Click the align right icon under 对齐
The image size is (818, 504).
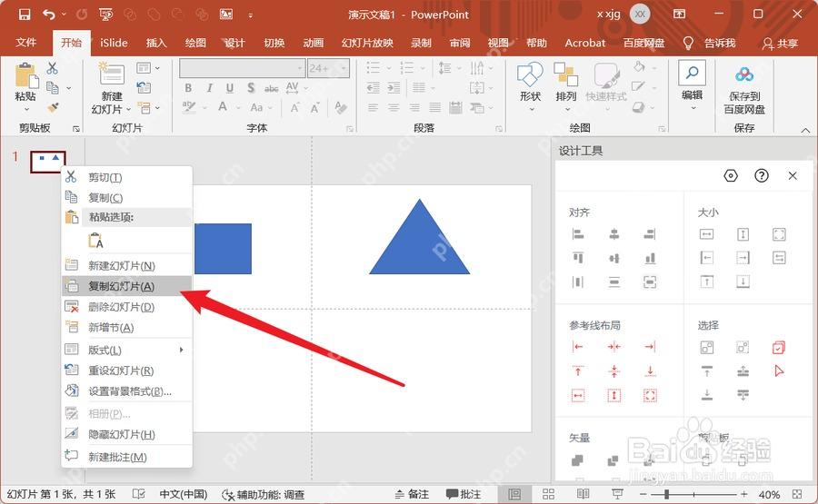(x=650, y=234)
